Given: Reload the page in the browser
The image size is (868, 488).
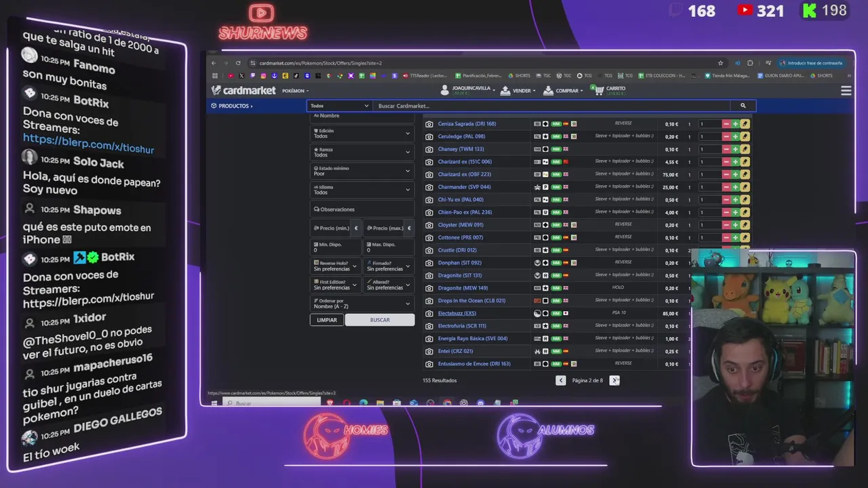Looking at the screenshot, I should 238,63.
